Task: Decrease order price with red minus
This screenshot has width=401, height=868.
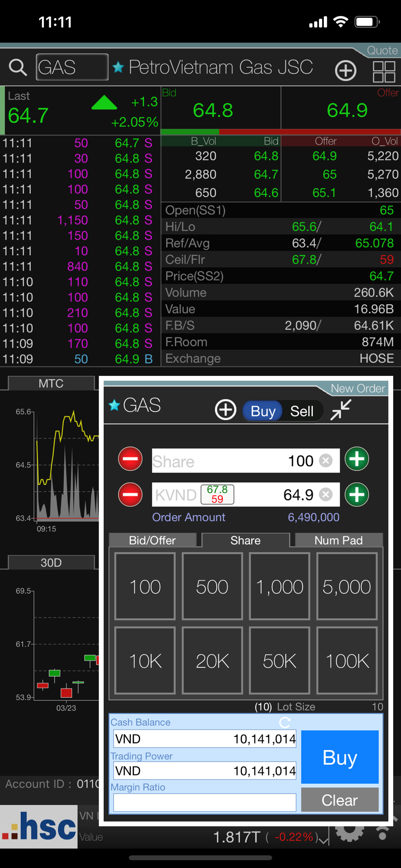Action: point(130,494)
